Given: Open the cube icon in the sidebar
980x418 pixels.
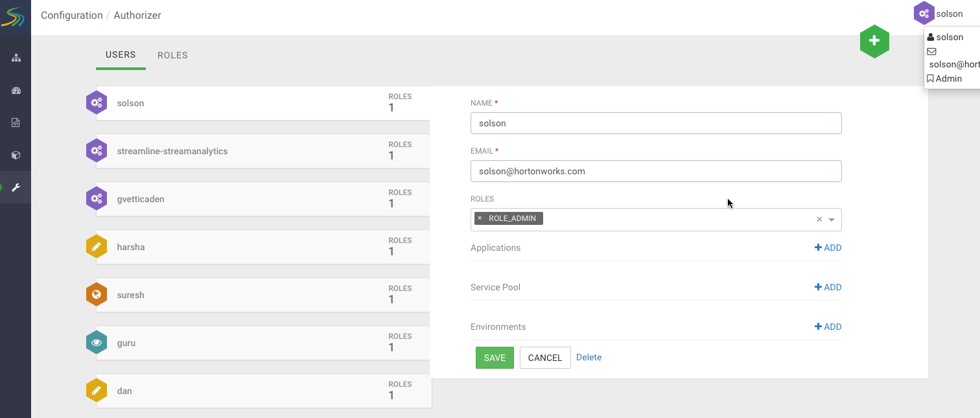Looking at the screenshot, I should [16, 155].
